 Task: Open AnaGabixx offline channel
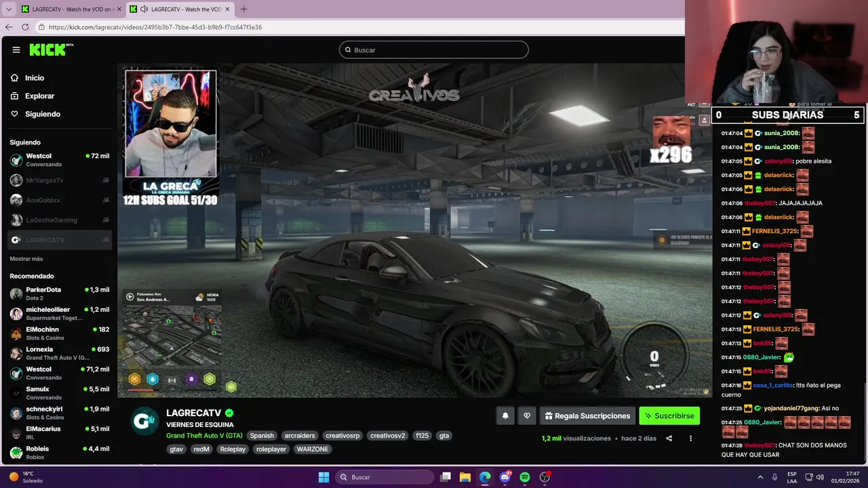[x=60, y=200]
